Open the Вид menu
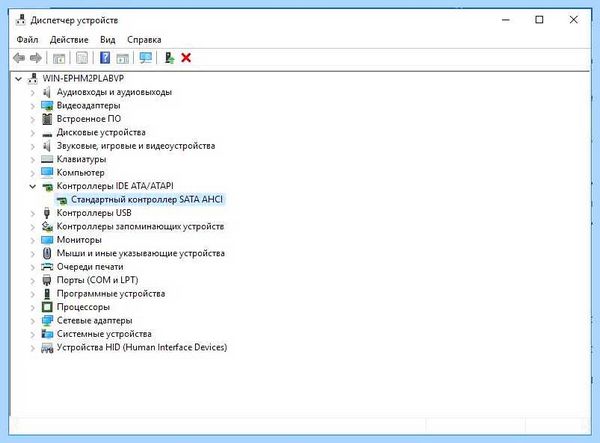 coord(108,40)
